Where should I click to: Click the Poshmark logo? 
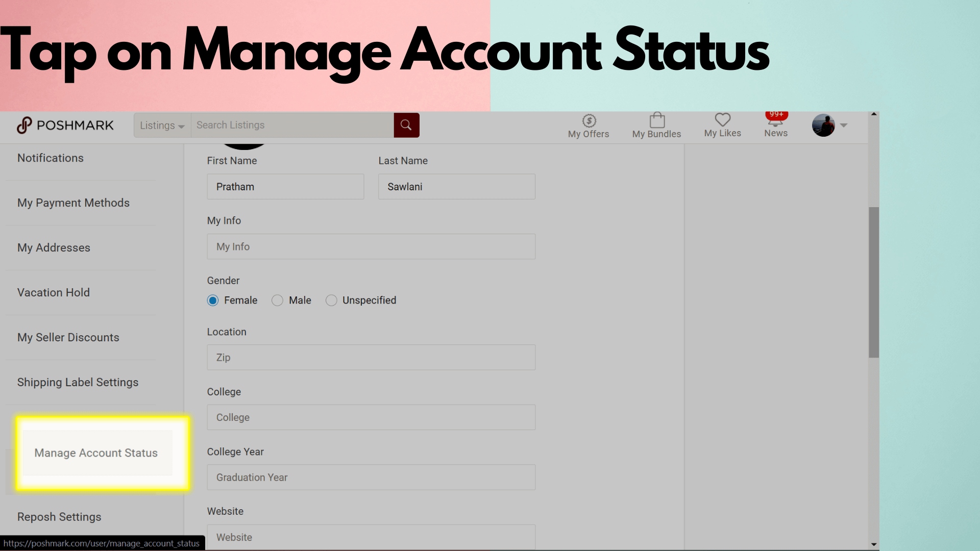(x=65, y=125)
